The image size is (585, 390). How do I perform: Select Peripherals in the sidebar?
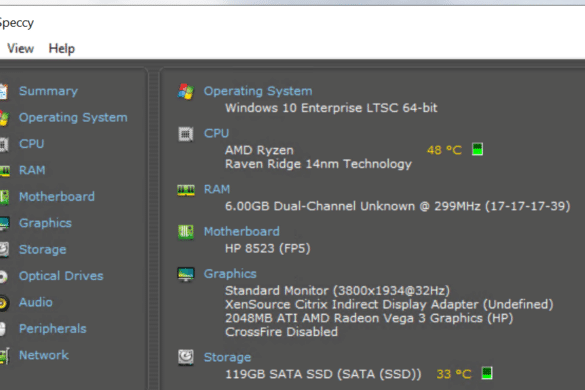click(x=53, y=329)
